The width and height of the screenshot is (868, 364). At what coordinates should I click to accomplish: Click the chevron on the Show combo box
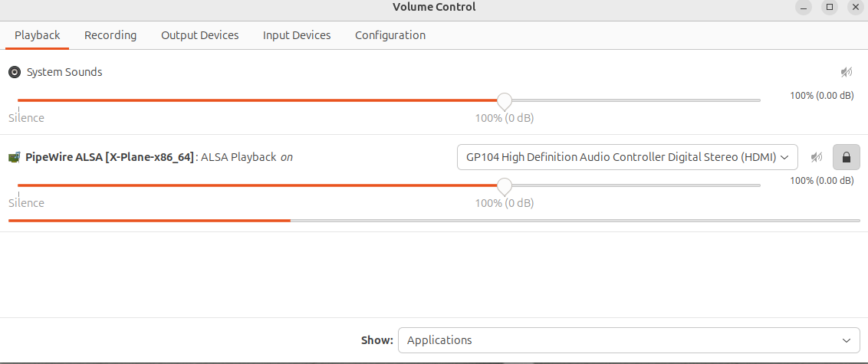[x=847, y=340]
